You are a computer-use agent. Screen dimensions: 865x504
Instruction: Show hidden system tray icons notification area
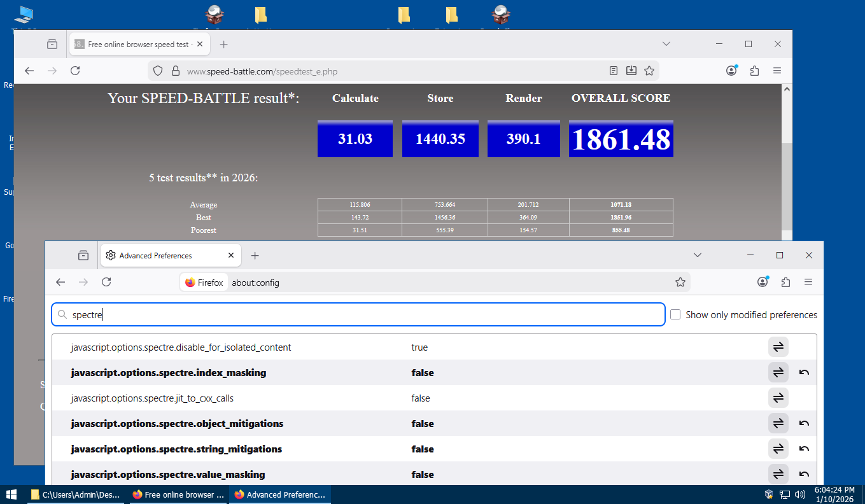tap(769, 494)
